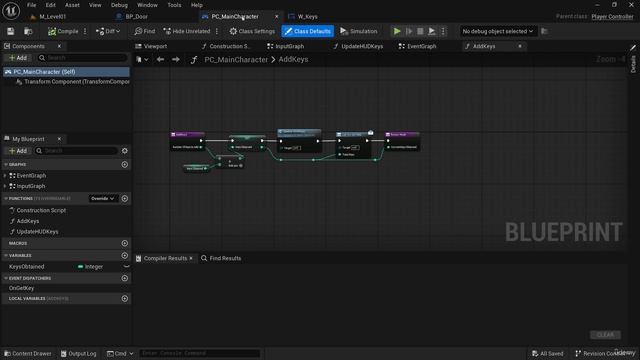This screenshot has height=360, width=640.
Task: Add a new event dispatcher with plus icon
Action: click(124, 278)
